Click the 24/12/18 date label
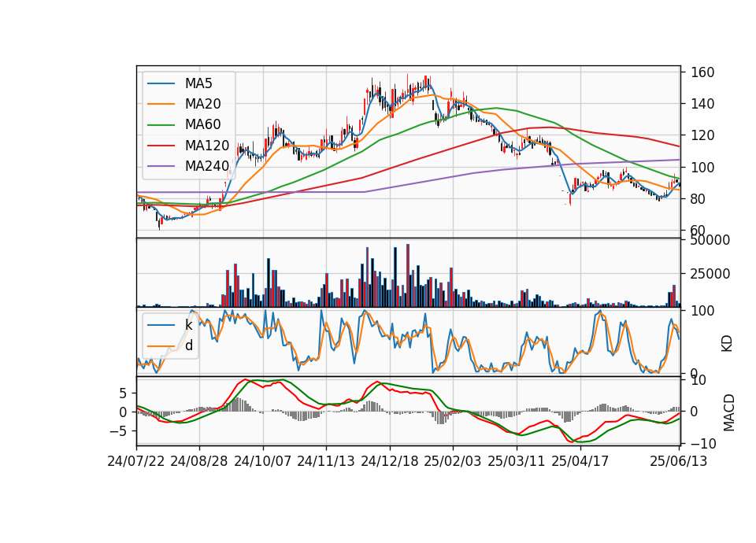The height and width of the screenshot is (543, 756). (x=390, y=461)
